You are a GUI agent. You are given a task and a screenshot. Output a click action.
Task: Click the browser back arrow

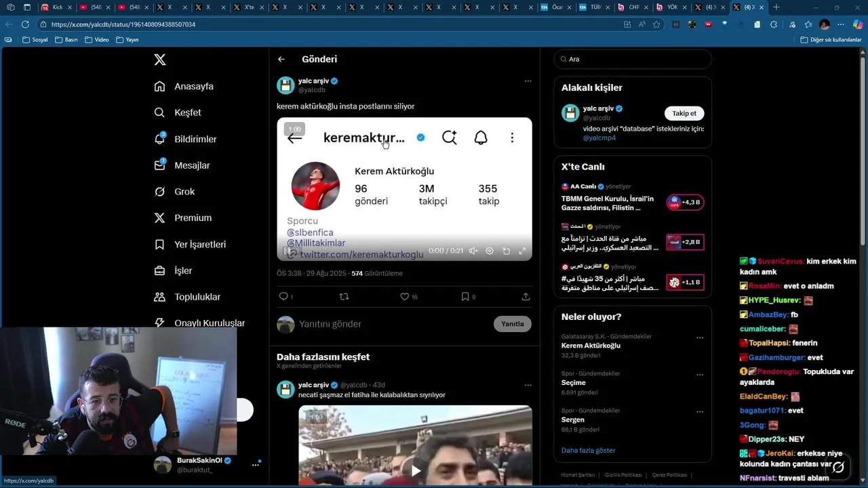pyautogui.click(x=9, y=24)
